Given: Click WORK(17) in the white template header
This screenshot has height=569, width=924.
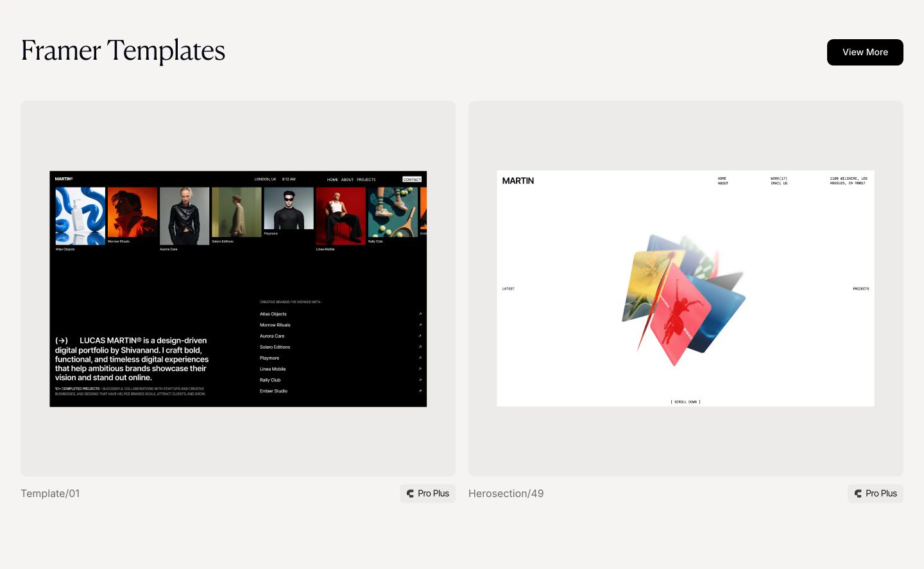Looking at the screenshot, I should (x=779, y=179).
